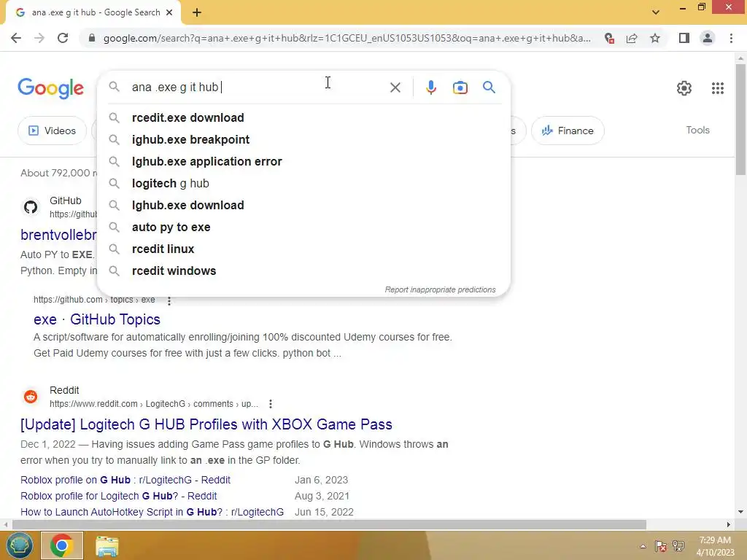This screenshot has width=747, height=560.
Task: Select suggestion 'rcedit.exe download'
Action: (x=303, y=117)
